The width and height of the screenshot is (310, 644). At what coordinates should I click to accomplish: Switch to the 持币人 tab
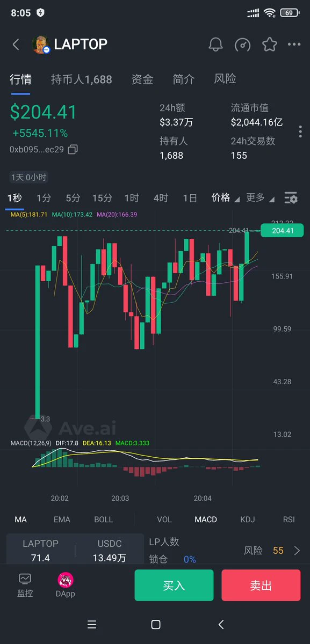coord(81,79)
